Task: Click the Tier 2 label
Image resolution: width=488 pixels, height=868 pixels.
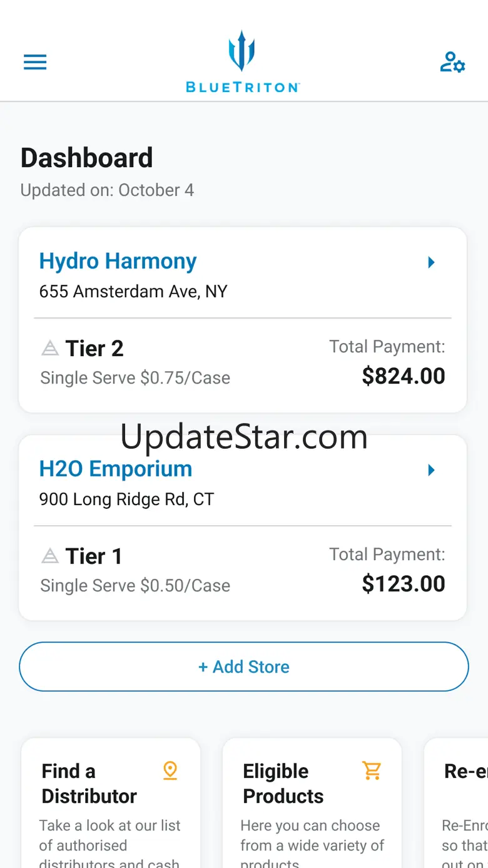Action: click(x=94, y=349)
